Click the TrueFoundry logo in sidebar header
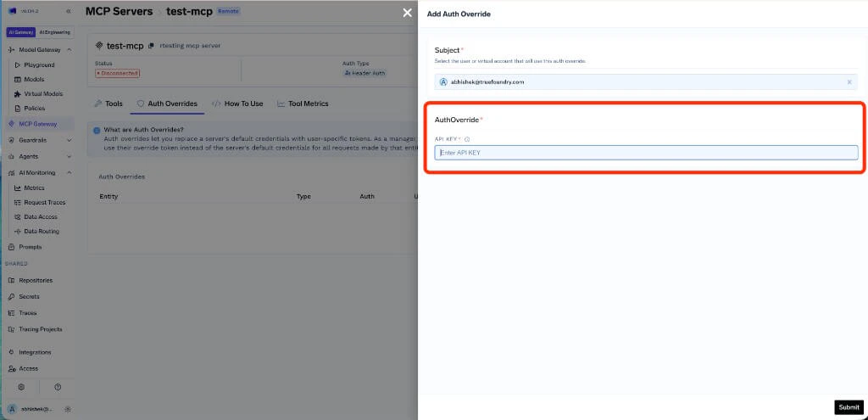The image size is (868, 420). [x=12, y=11]
